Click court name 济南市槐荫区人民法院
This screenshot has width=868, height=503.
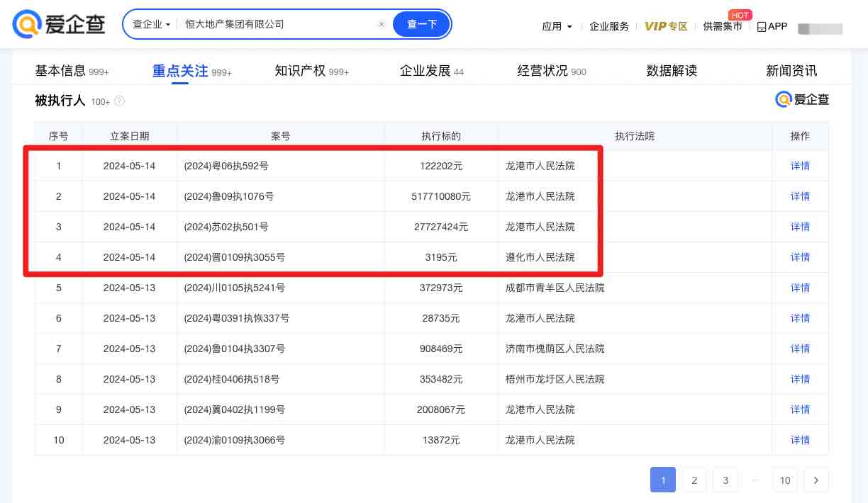click(x=555, y=349)
